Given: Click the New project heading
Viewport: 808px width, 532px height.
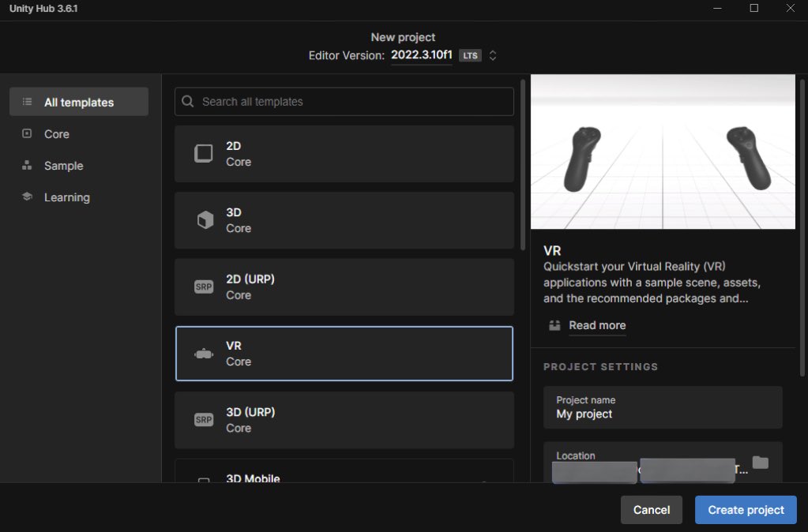Looking at the screenshot, I should tap(403, 37).
